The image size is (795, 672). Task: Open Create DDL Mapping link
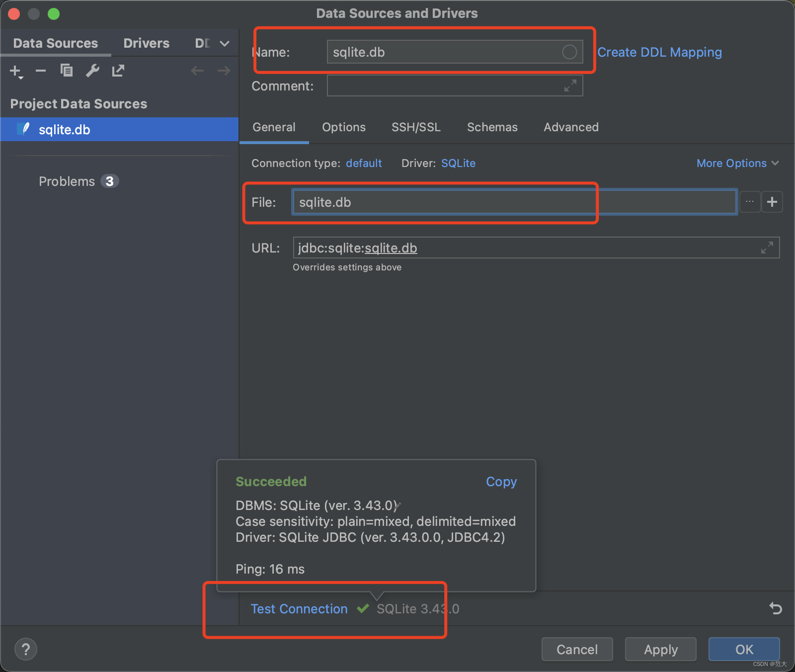coord(659,52)
